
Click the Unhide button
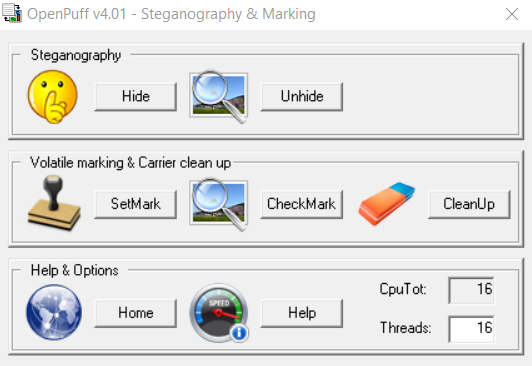pyautogui.click(x=302, y=96)
